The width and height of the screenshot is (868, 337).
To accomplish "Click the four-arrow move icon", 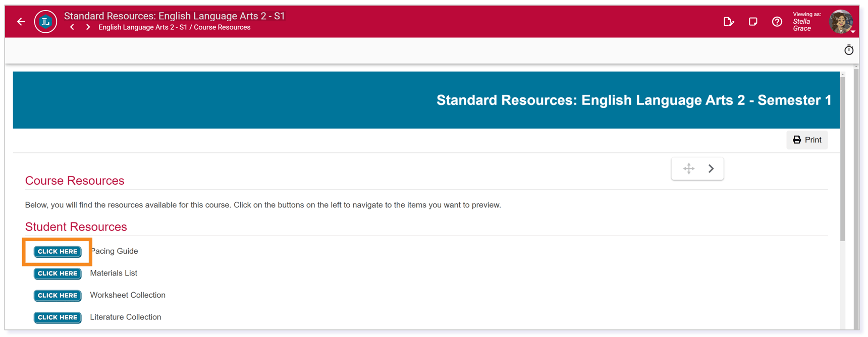I will (x=688, y=168).
